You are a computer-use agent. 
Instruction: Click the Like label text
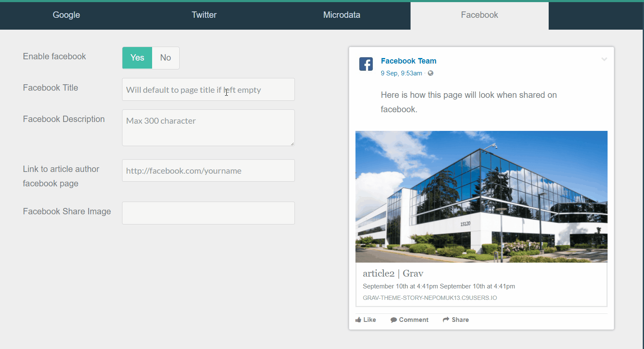click(369, 320)
